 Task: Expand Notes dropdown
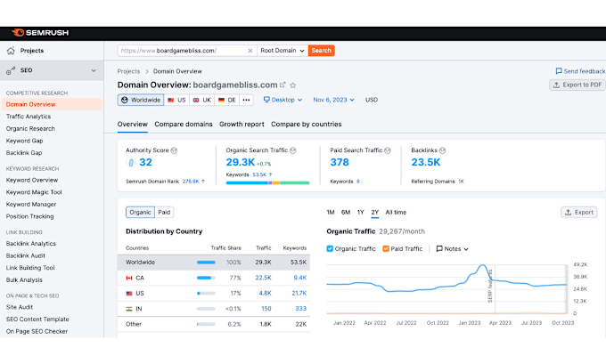tap(453, 249)
